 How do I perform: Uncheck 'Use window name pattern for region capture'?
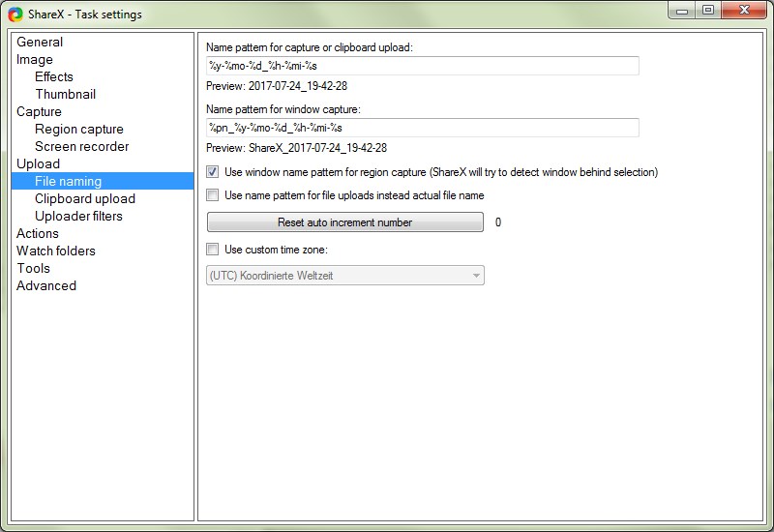(x=213, y=172)
